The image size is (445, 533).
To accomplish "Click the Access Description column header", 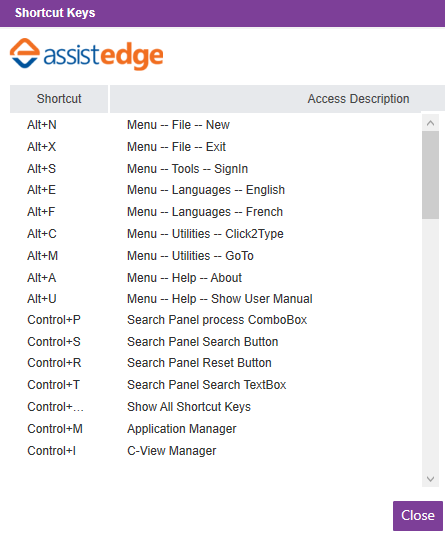I will [x=277, y=99].
